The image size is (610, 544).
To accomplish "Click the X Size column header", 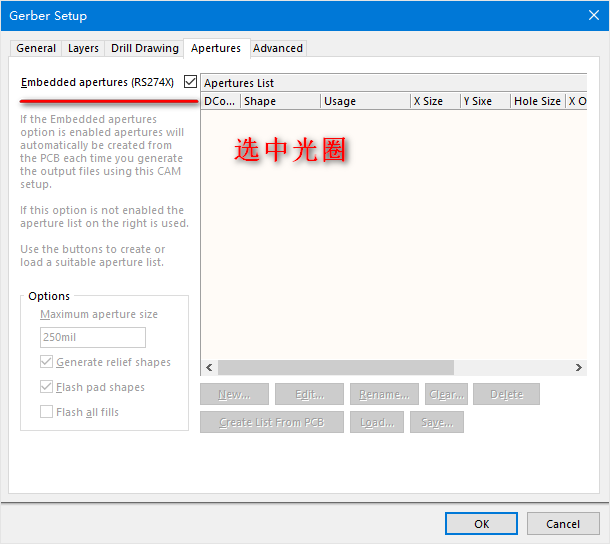I will (x=434, y=101).
